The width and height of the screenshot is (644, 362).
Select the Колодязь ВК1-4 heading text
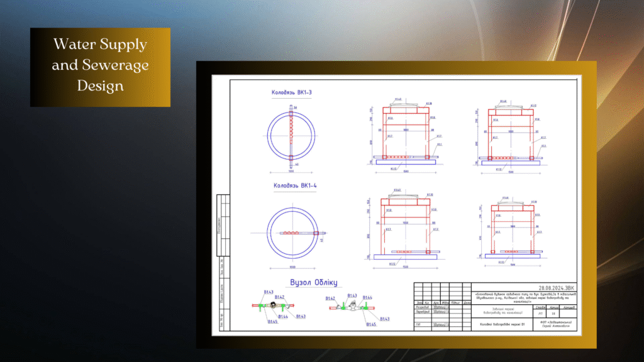tap(292, 185)
